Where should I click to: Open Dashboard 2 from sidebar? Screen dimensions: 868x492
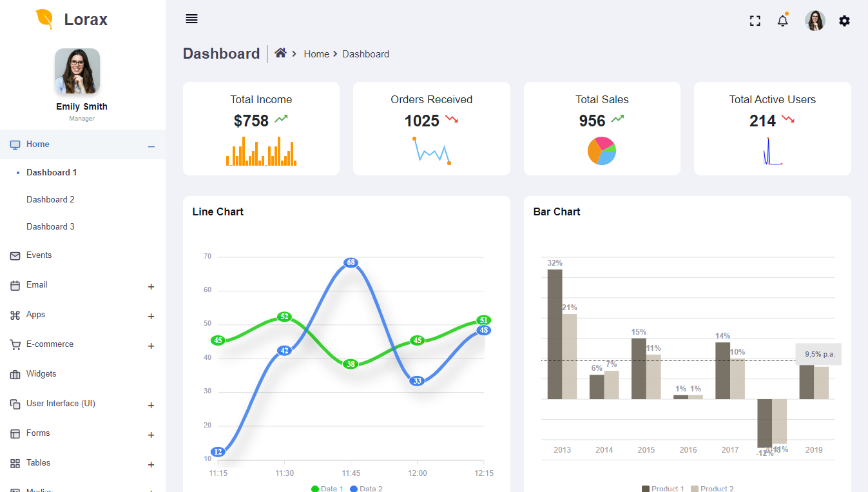coord(50,200)
